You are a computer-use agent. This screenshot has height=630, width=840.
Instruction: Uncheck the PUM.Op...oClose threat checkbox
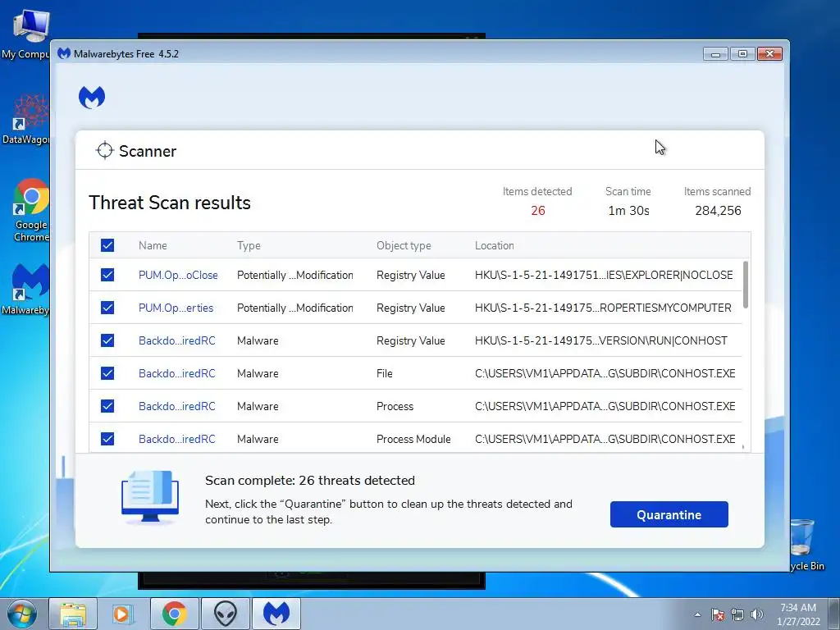pos(107,275)
